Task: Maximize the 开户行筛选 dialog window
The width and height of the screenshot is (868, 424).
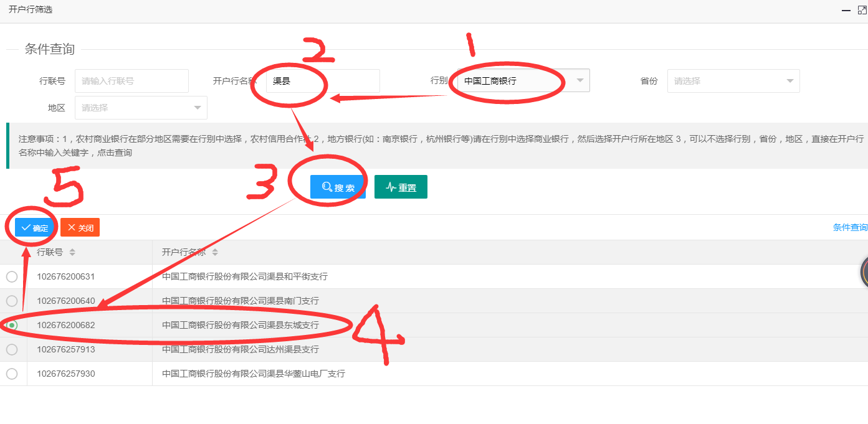Action: (862, 11)
